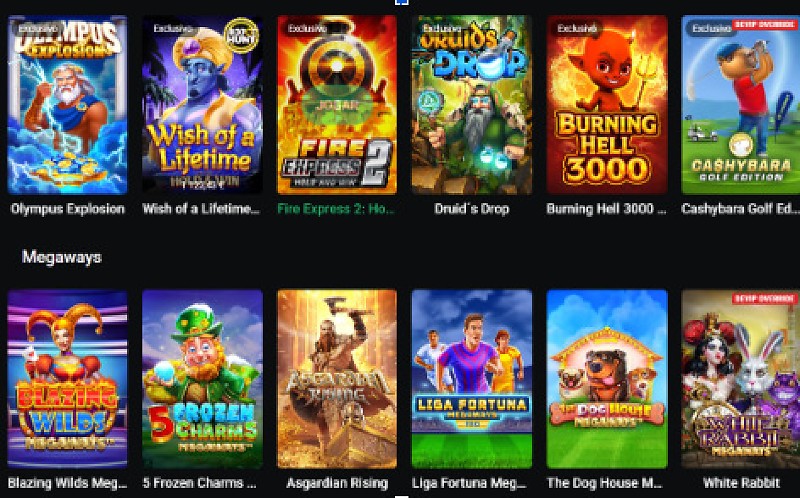Open Liga Fortuna Megaways game tile

471,379
